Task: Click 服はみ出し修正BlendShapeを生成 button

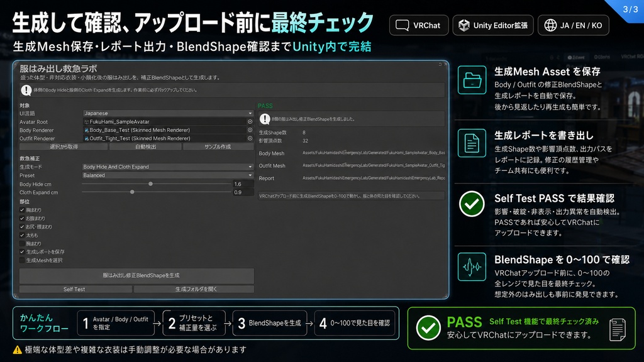Action: 136,275
